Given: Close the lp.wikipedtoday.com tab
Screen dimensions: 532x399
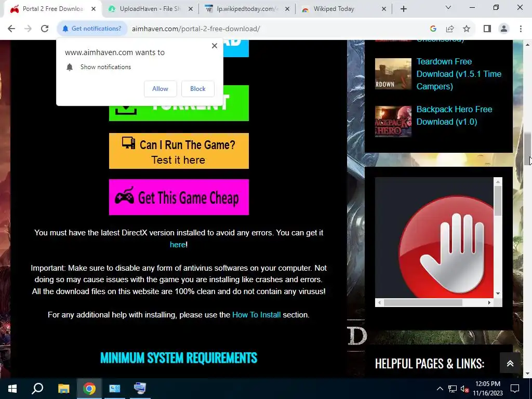Looking at the screenshot, I should pyautogui.click(x=287, y=9).
